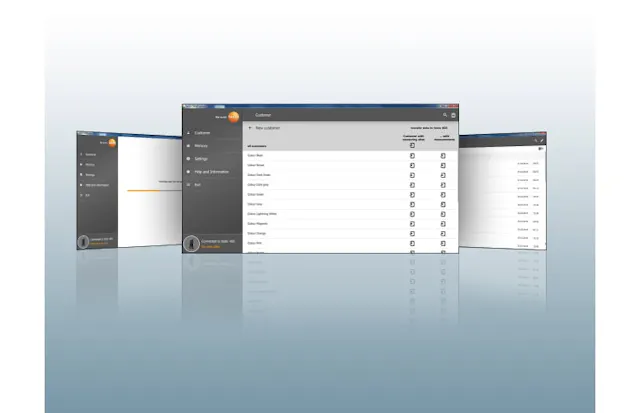Click the orange testo logo in sidebar
The height and width of the screenshot is (413, 640).
tap(233, 116)
